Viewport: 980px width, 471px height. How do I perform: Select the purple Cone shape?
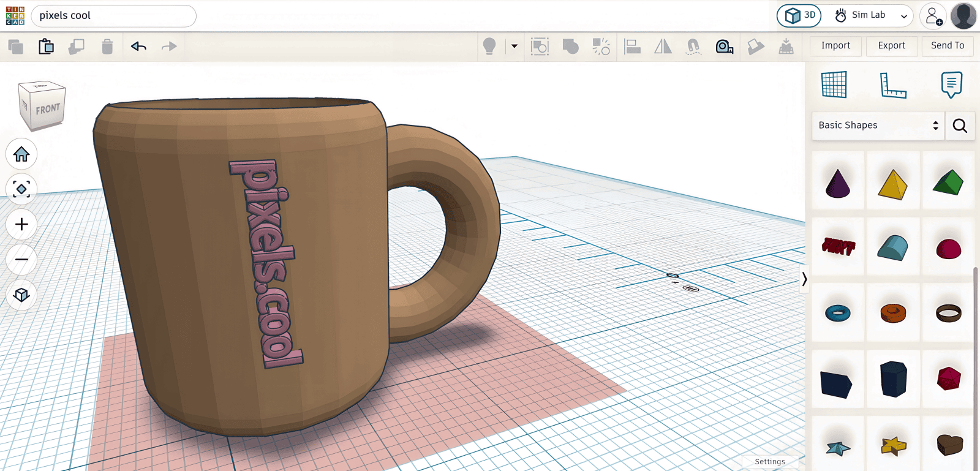[838, 183]
